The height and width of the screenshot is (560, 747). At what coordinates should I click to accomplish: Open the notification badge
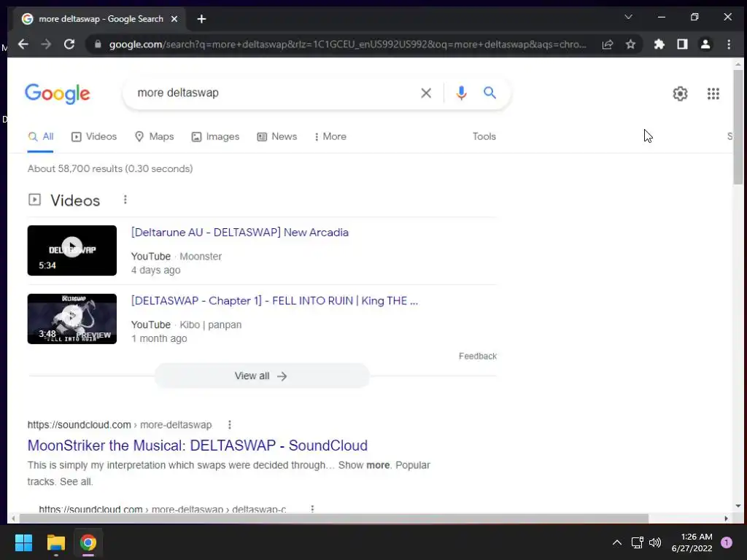(727, 542)
